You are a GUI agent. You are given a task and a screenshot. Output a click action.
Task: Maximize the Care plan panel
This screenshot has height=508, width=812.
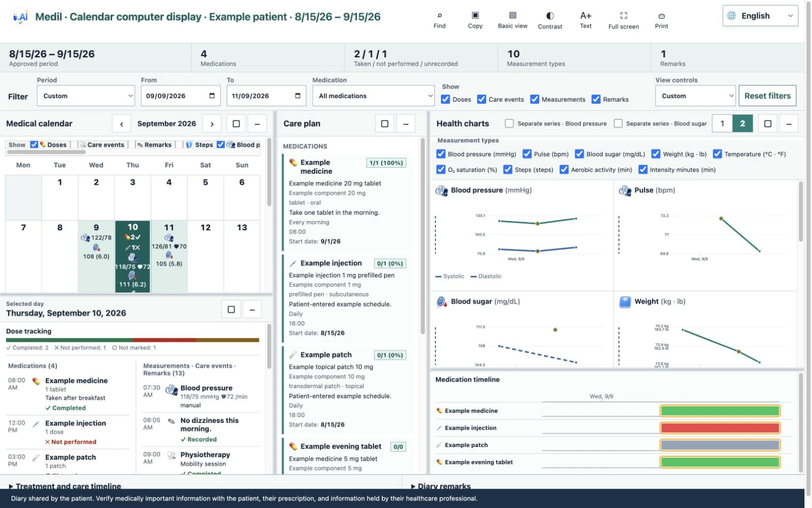[385, 123]
